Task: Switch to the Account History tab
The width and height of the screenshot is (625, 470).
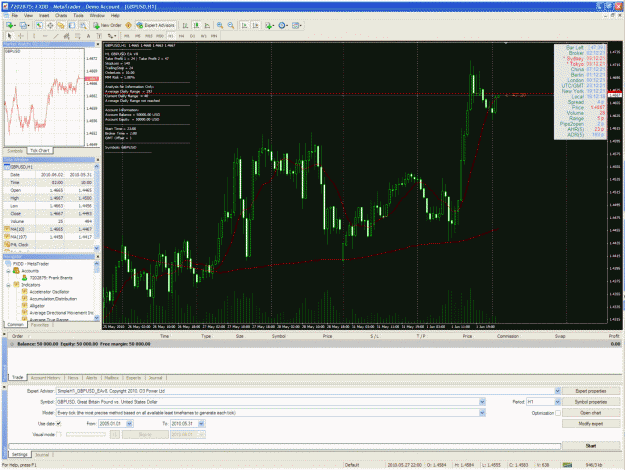Action: [x=45, y=378]
